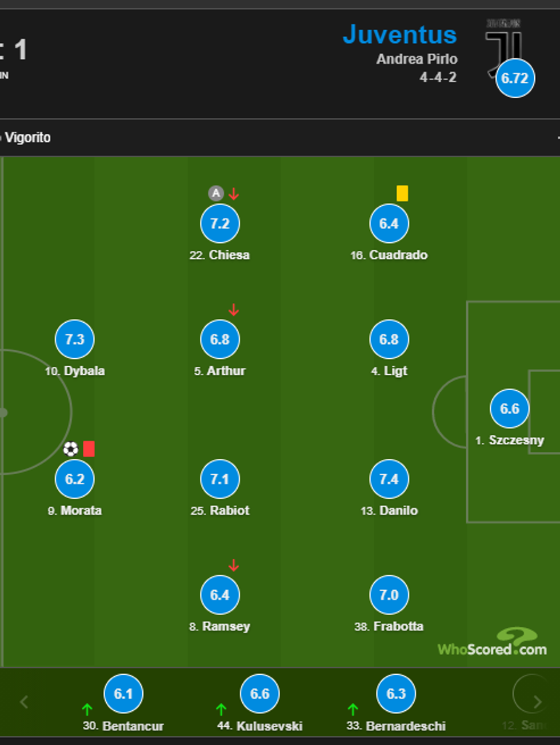The height and width of the screenshot is (745, 560).
Task: Click Chiesa's assist "A" badge
Action: coord(215,193)
